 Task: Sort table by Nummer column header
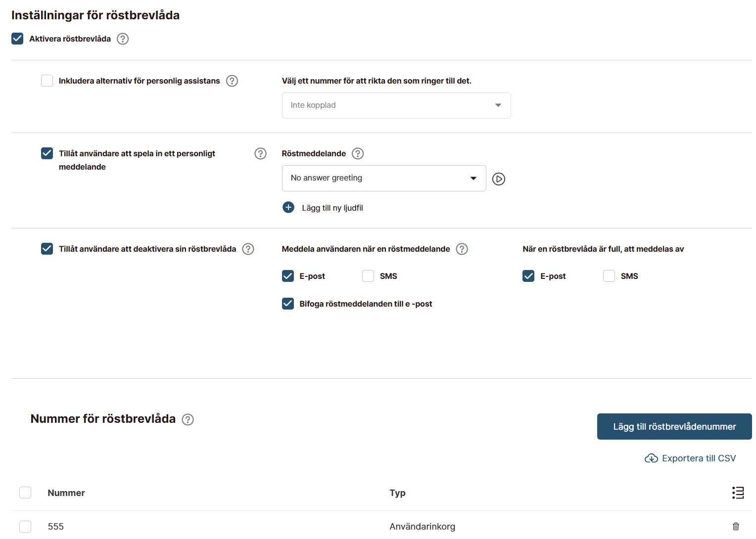coord(66,493)
